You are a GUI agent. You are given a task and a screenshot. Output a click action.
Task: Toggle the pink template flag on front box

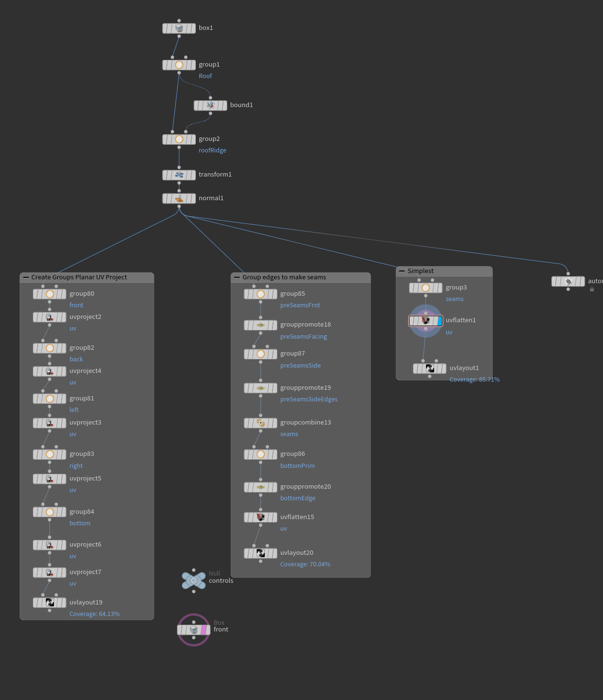[x=204, y=630]
